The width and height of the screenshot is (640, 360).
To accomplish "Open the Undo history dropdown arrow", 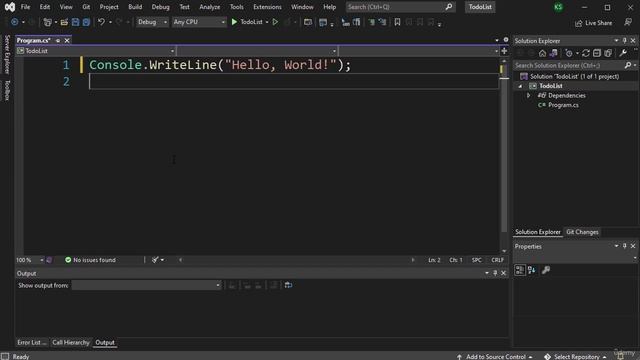I will click(x=110, y=22).
